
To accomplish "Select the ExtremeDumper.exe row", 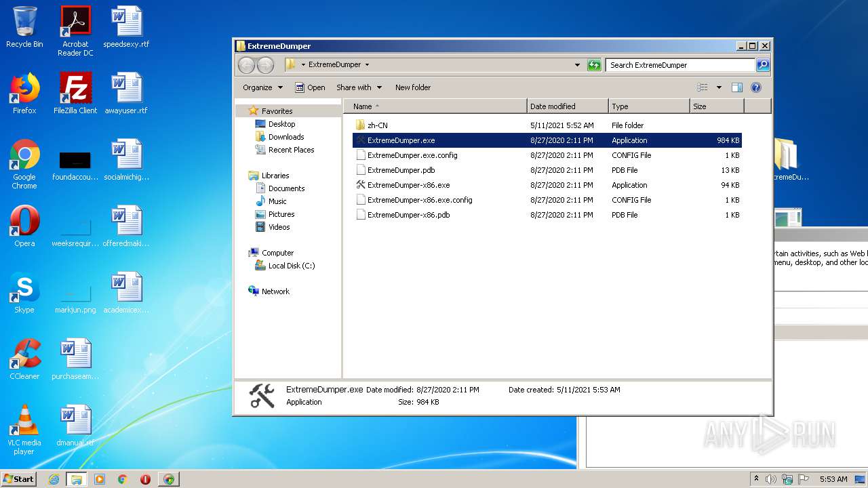I will coord(547,140).
